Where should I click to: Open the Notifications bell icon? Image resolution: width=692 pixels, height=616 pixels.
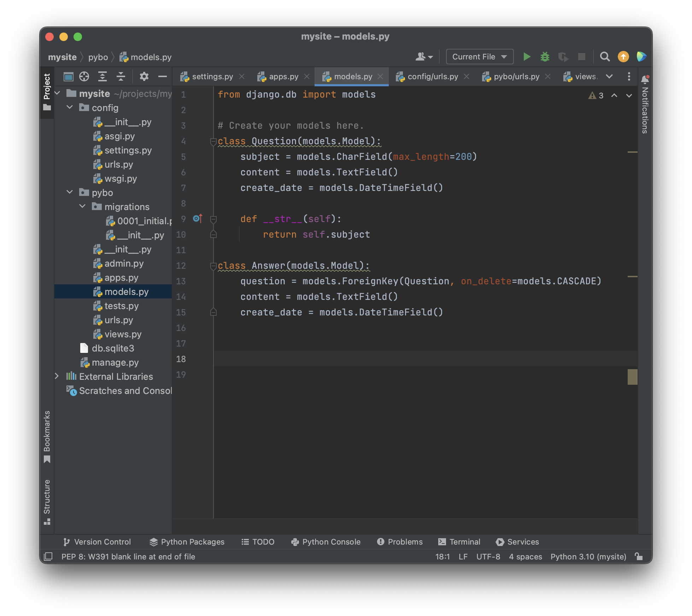point(645,79)
